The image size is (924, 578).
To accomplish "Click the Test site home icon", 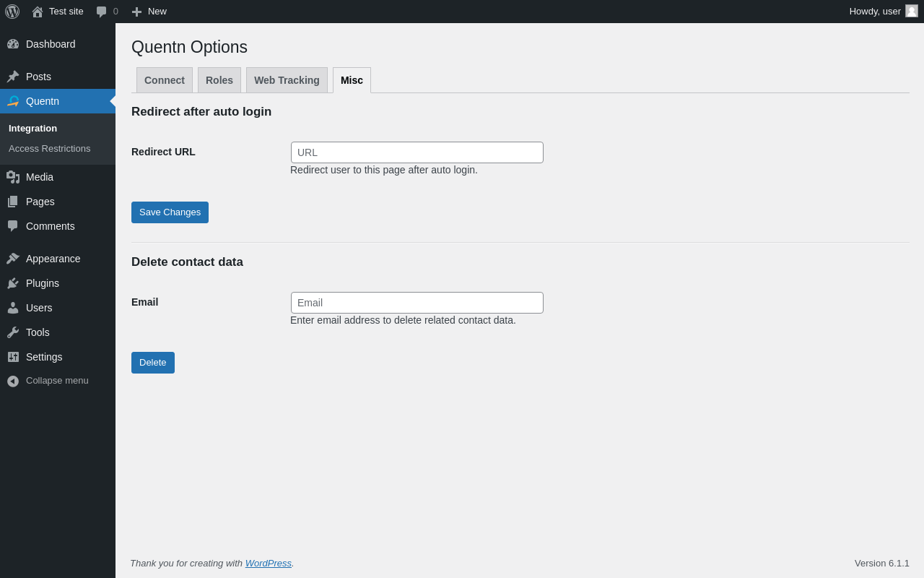I will pos(38,12).
